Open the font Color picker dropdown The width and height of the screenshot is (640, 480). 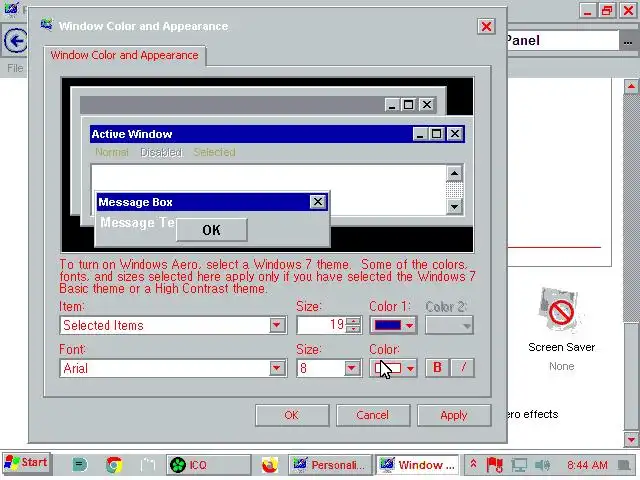[393, 368]
